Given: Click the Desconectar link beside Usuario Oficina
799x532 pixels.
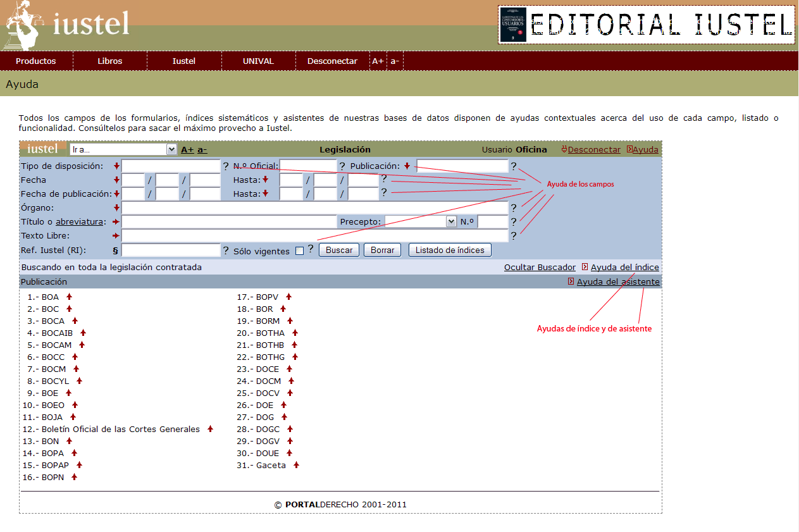Looking at the screenshot, I should (x=594, y=150).
